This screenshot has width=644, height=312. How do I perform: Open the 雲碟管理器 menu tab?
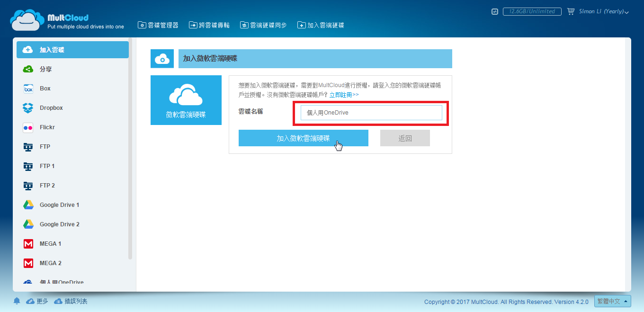158,25
